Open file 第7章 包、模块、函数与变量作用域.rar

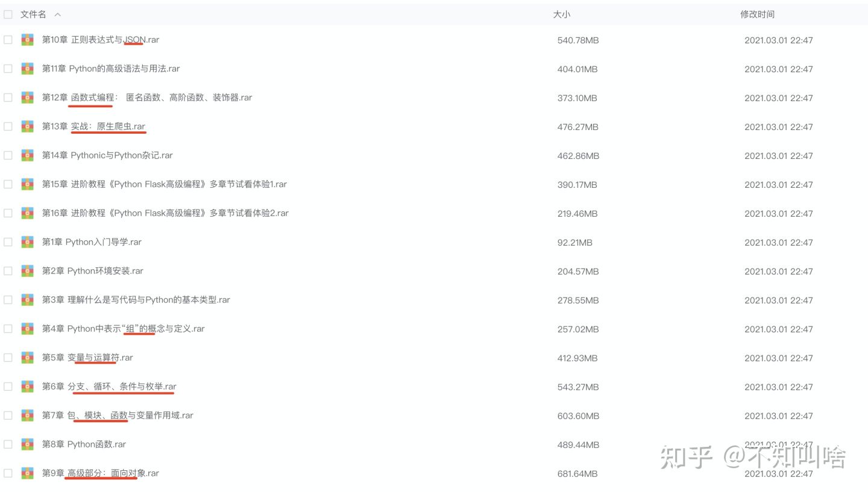(x=118, y=416)
